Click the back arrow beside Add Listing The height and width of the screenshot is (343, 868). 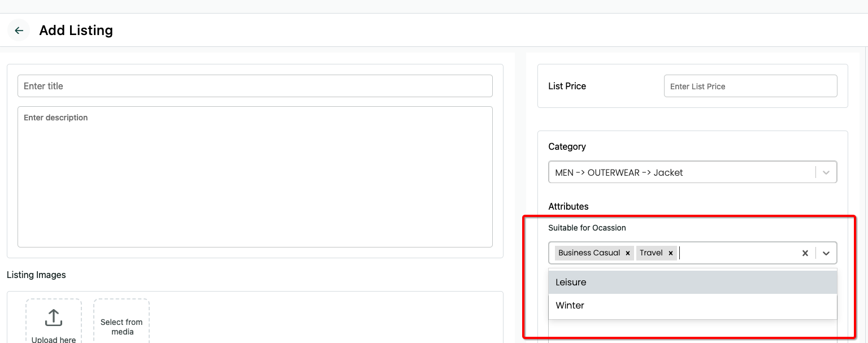pyautogui.click(x=19, y=31)
